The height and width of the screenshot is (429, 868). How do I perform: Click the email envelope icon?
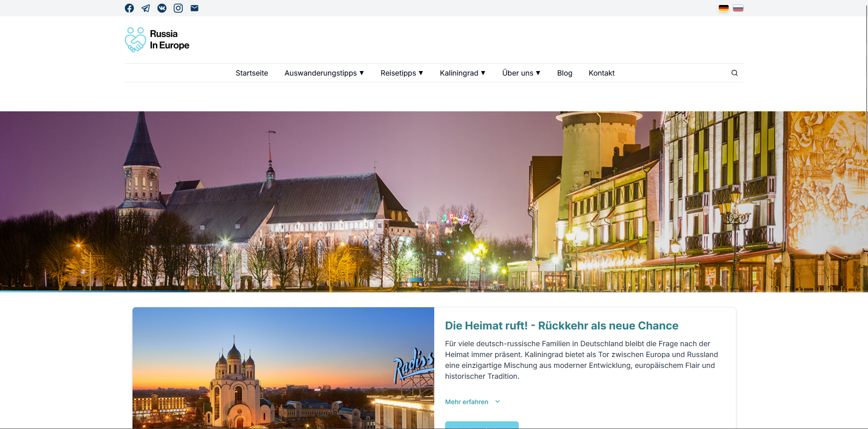tap(194, 8)
